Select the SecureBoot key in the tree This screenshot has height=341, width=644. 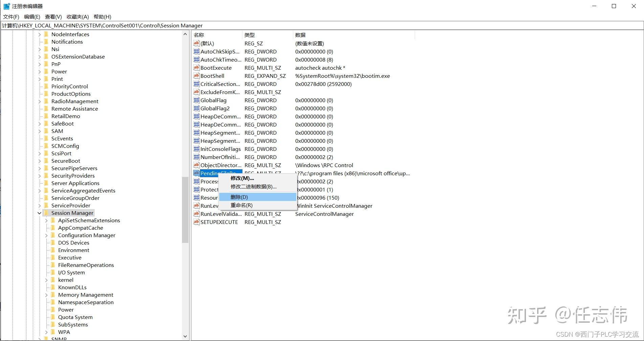click(x=65, y=161)
